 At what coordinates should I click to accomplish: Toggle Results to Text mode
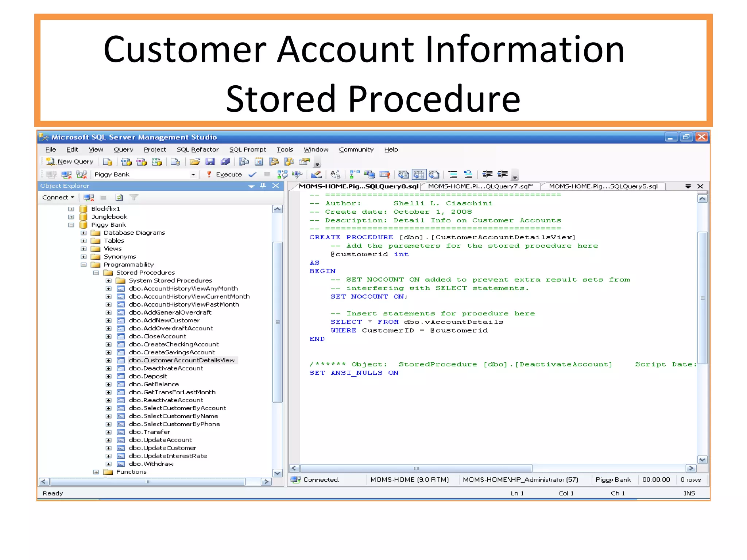(x=403, y=175)
